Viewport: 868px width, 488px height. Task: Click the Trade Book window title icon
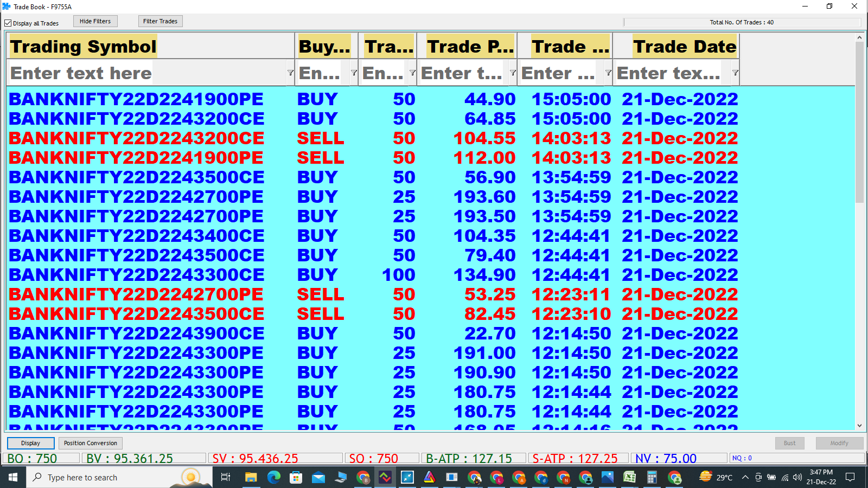coord(7,7)
